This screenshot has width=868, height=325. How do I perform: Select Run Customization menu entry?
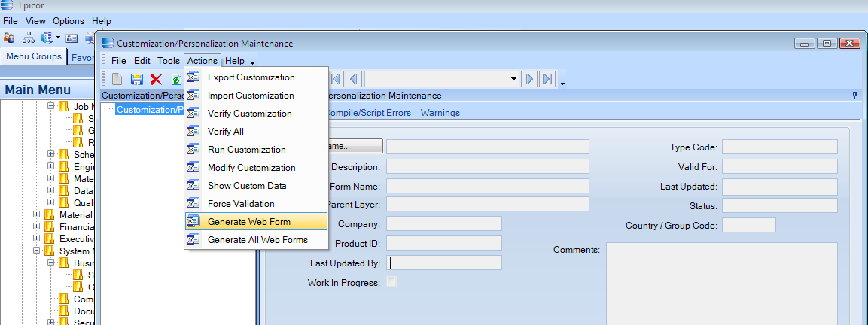point(256,150)
